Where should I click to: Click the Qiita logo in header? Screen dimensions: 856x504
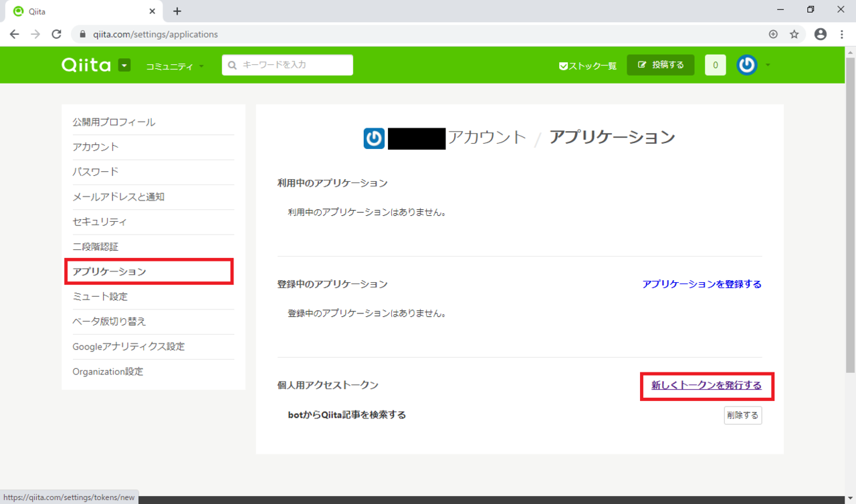click(x=86, y=65)
